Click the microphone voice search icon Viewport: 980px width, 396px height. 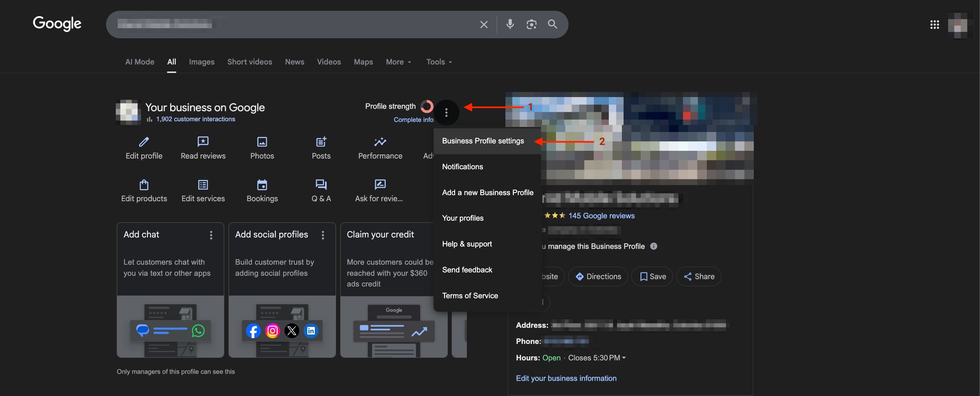click(x=510, y=25)
